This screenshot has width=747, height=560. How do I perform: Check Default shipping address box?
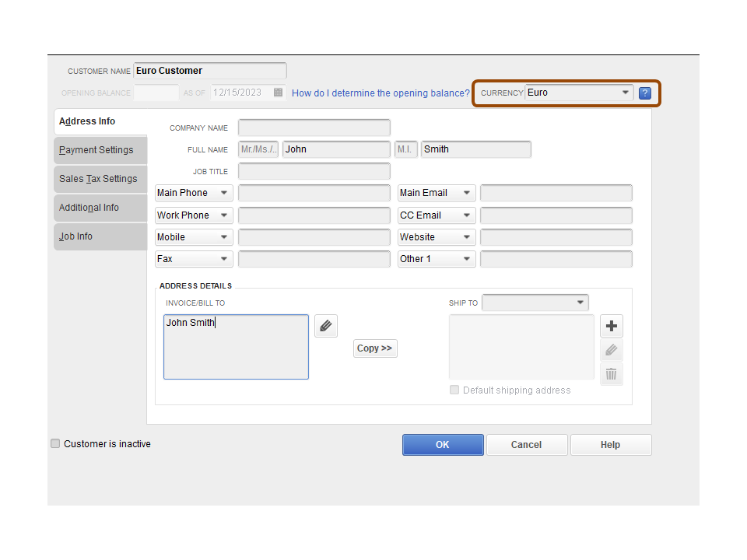click(454, 390)
